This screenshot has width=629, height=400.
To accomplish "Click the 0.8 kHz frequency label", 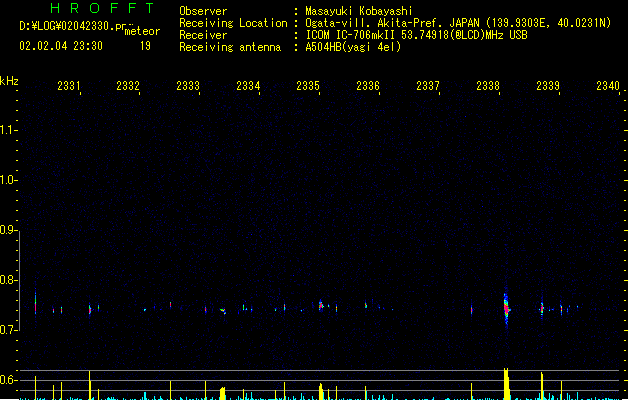I will 7,280.
